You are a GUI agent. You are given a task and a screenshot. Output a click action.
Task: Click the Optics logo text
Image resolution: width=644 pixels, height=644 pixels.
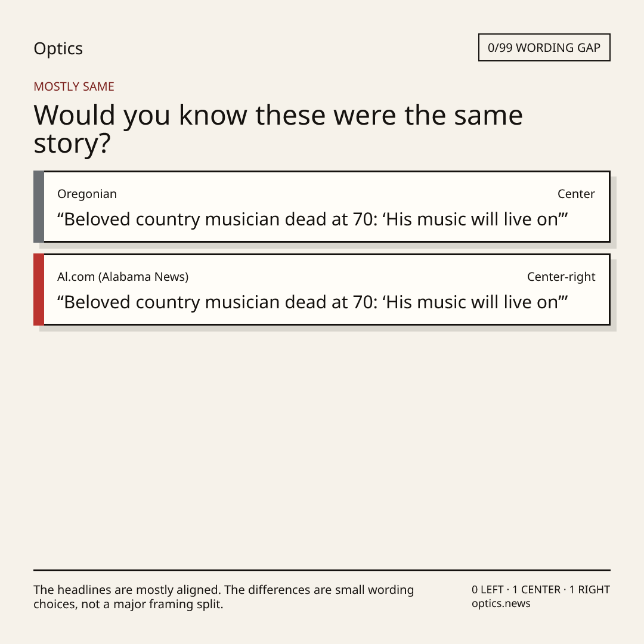(x=58, y=48)
